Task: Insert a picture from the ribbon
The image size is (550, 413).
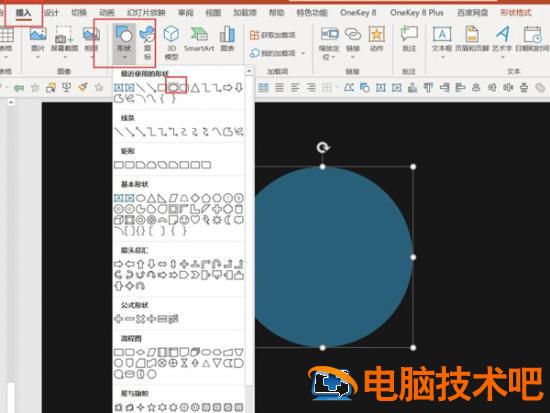Action: (38, 43)
